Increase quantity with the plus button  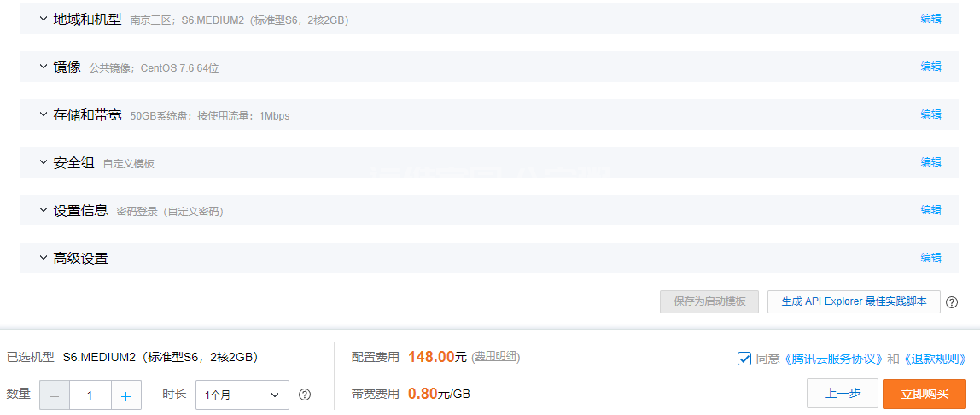[126, 395]
